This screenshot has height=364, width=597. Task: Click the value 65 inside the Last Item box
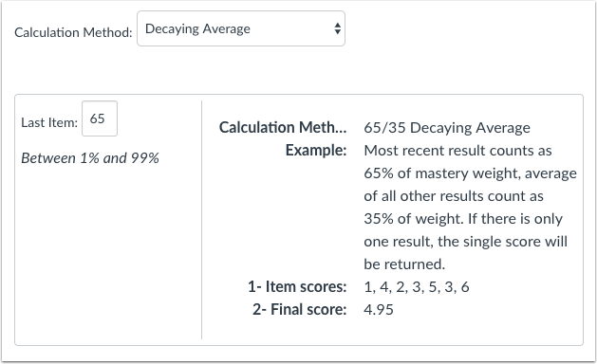97,118
